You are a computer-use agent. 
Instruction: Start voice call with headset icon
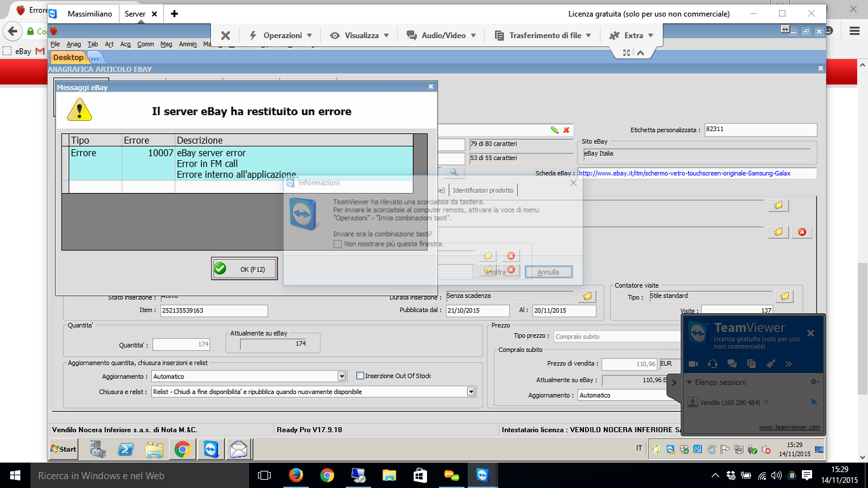click(x=713, y=363)
